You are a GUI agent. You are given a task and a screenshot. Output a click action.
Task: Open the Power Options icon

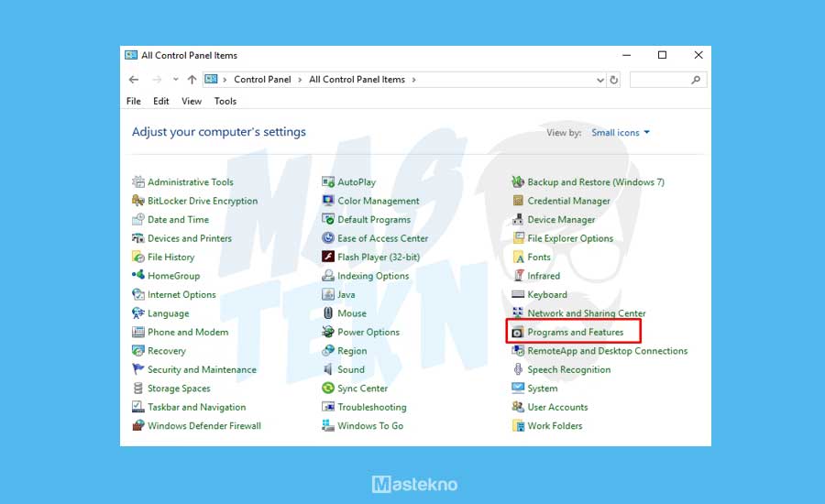tap(328, 332)
